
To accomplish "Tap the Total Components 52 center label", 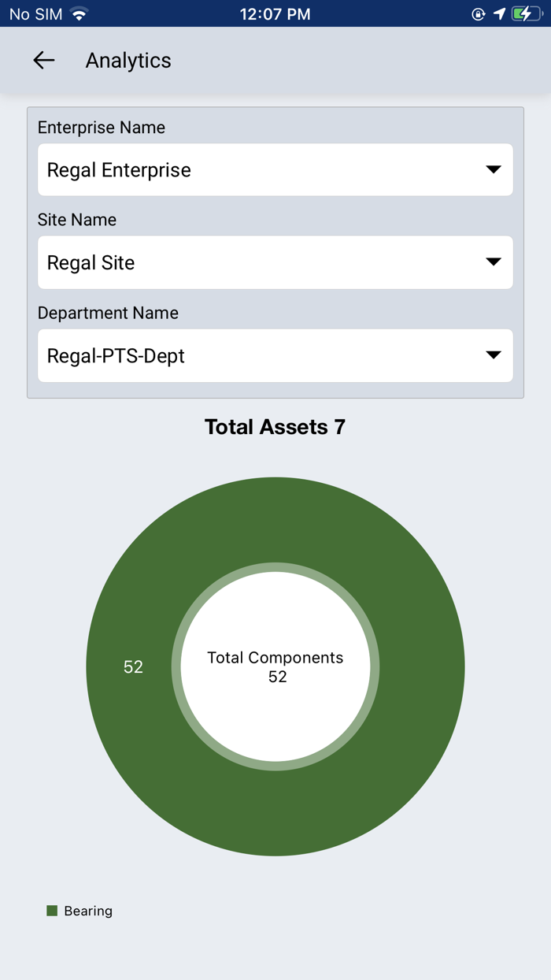I will click(275, 666).
